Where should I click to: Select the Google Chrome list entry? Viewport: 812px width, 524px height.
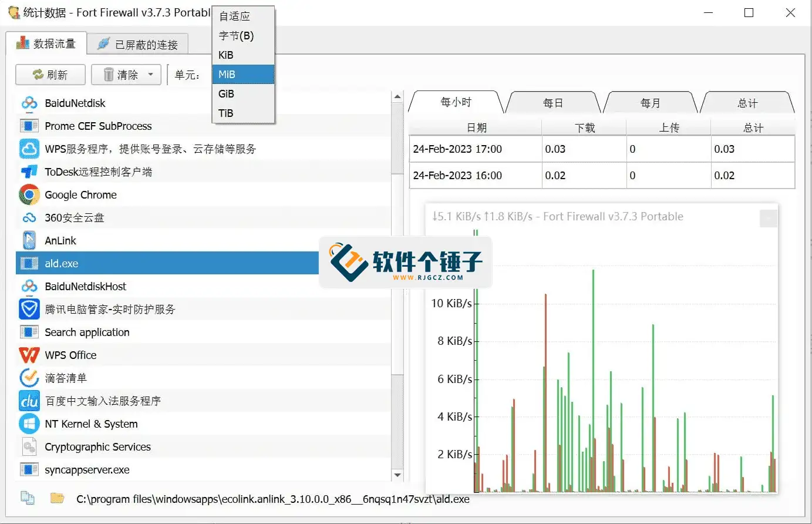pyautogui.click(x=203, y=194)
